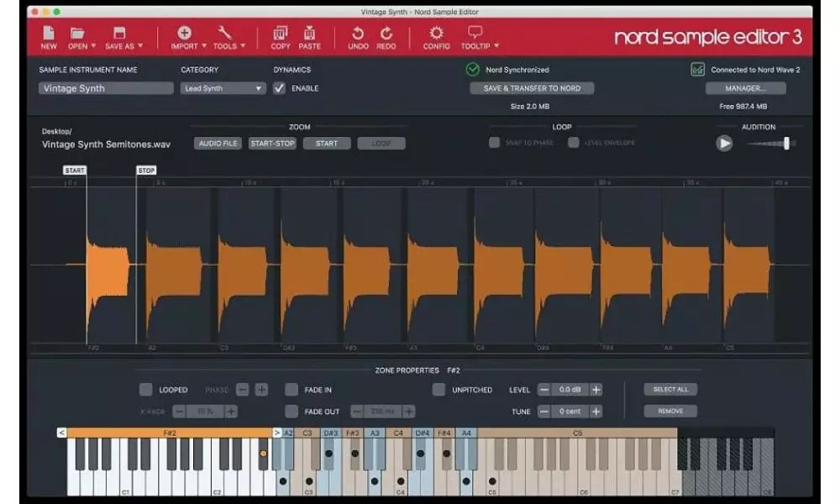Screen dimensions: 840x504
Task: Decrease X-Fade with minus button
Action: 179,412
